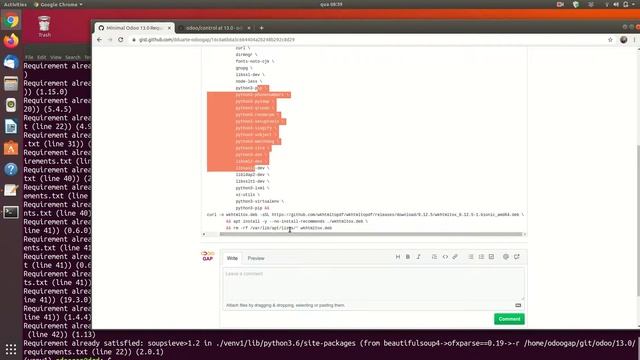Mention a user with the @ icon
Image resolution: width=640 pixels, height=360 pixels.
pos(506,257)
